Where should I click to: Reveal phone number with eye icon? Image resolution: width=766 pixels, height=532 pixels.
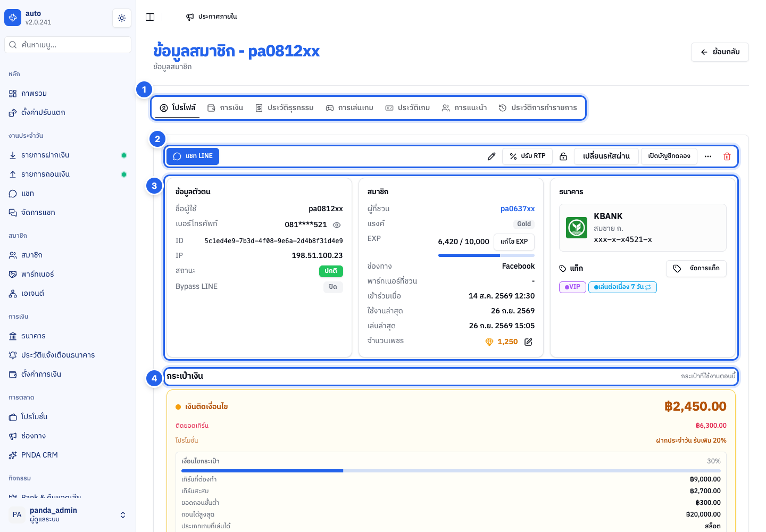coord(337,225)
